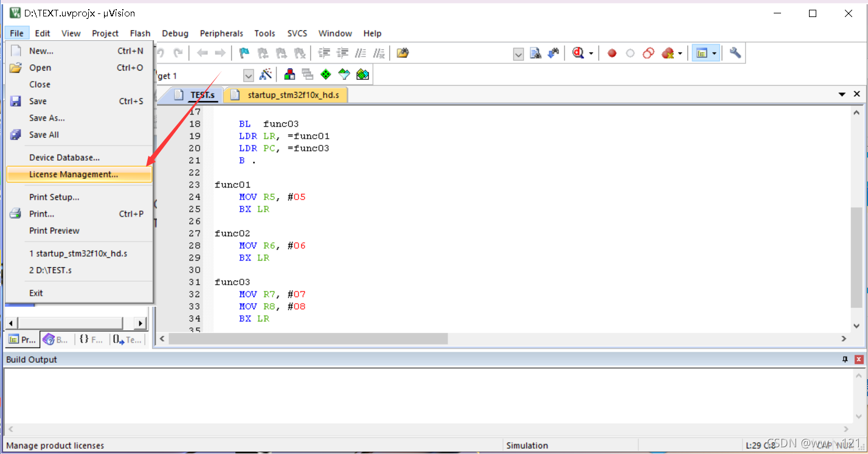Screen dimensions: 868x454
Task: Insert a breakpoint with the red dot
Action: [x=612, y=54]
